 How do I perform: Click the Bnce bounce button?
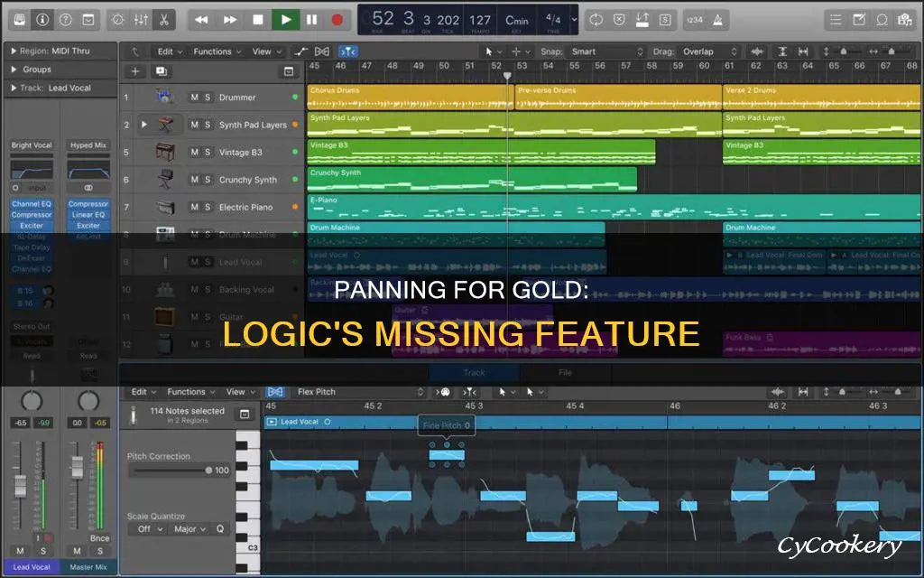99,538
